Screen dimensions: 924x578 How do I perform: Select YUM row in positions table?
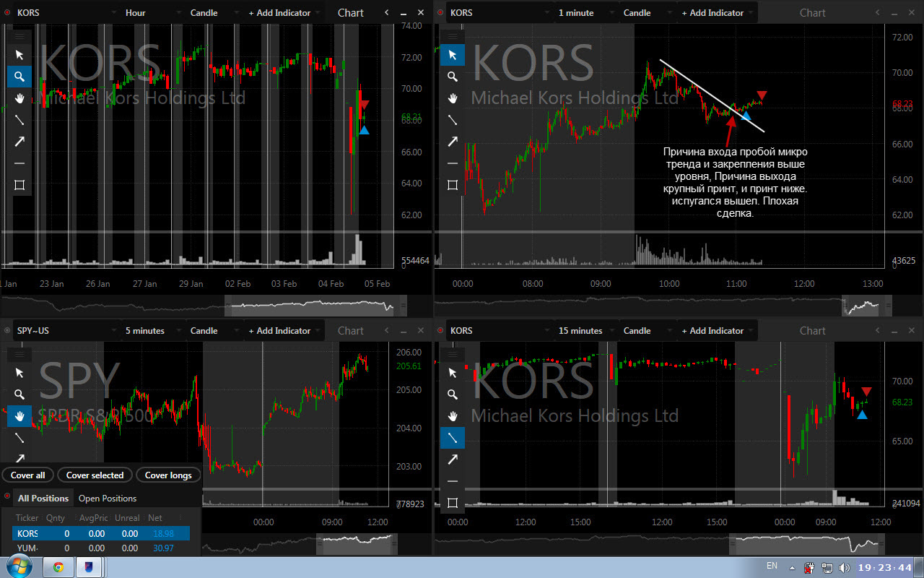(101, 548)
